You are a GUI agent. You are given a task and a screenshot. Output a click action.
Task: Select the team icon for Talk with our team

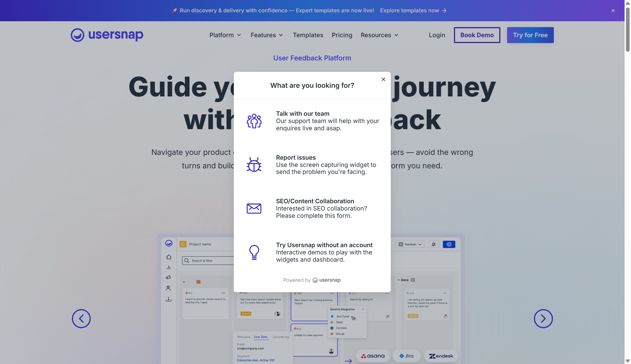click(x=254, y=121)
